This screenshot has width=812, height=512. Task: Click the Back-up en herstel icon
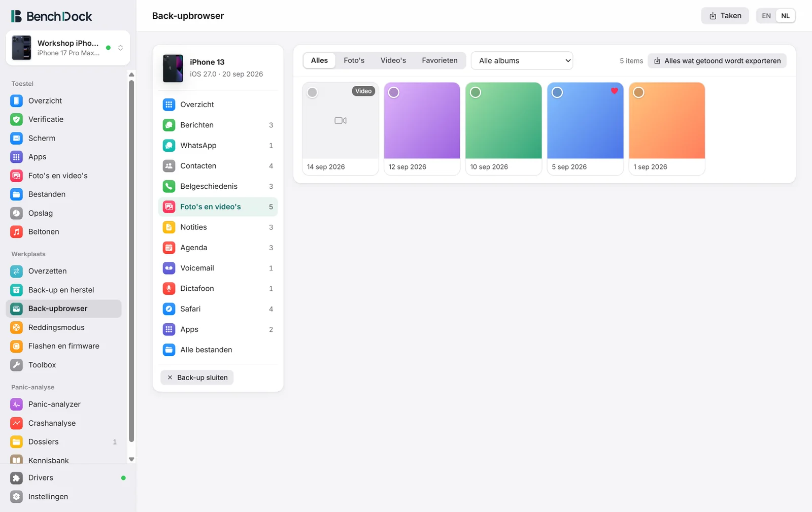pyautogui.click(x=17, y=290)
